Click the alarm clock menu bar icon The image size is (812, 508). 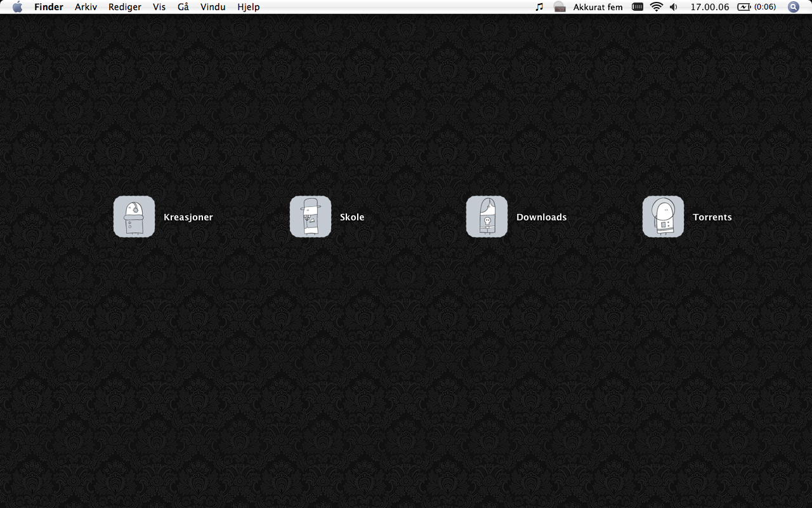point(560,7)
